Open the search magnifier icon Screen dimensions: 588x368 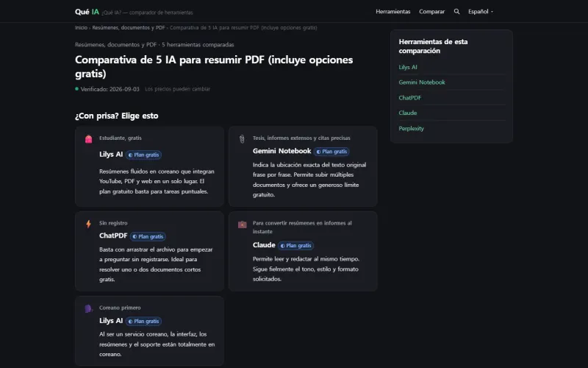[456, 12]
